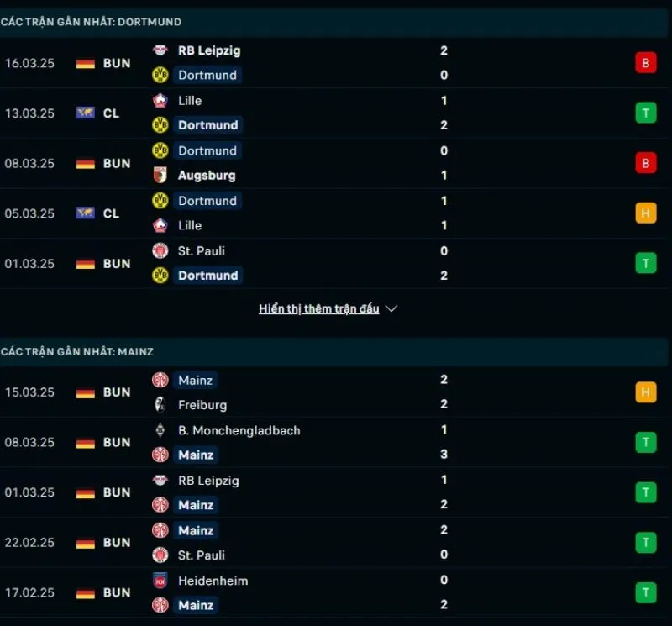Click the green T result badge for Lille vs Dortmund
This screenshot has width=672, height=626.
[x=645, y=113]
